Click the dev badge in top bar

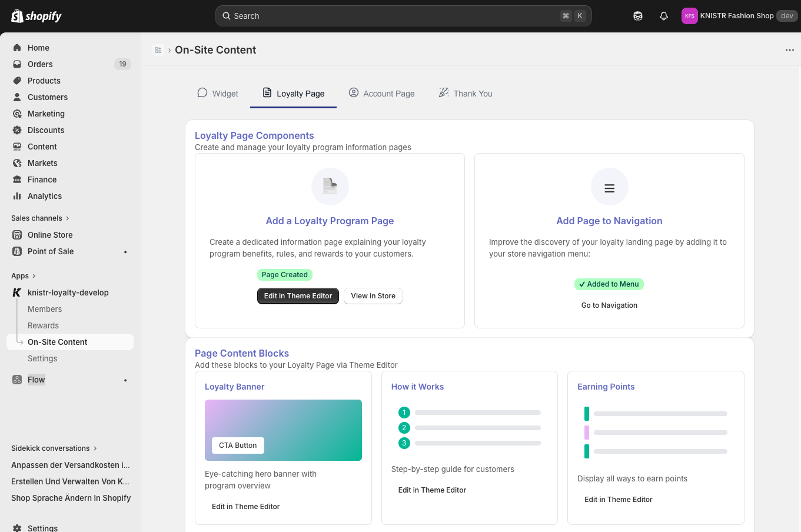coord(787,16)
